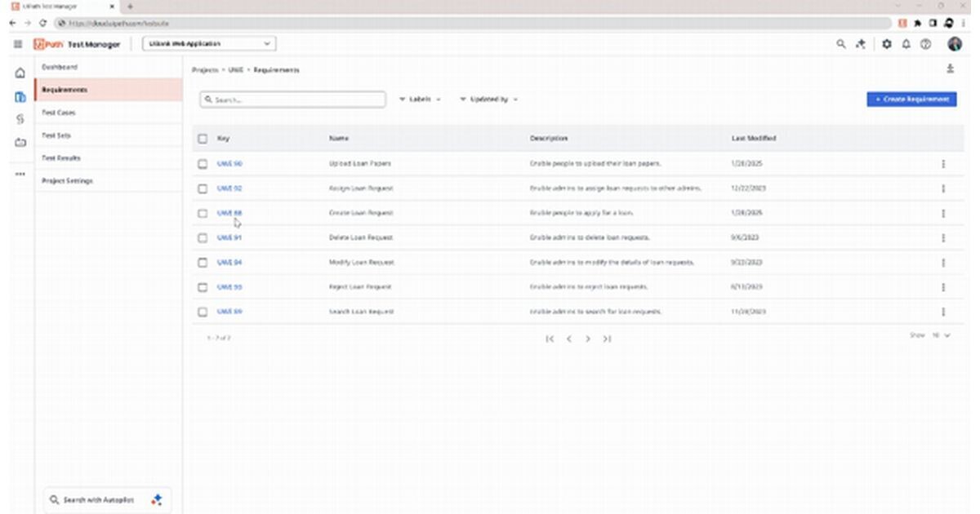Check the box for Assign Loan Request
This screenshot has width=980, height=514.
point(203,188)
